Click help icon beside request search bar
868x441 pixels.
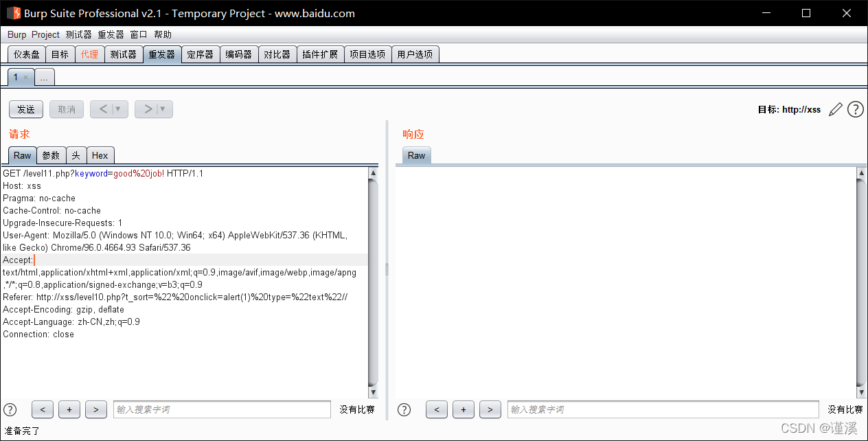10,409
